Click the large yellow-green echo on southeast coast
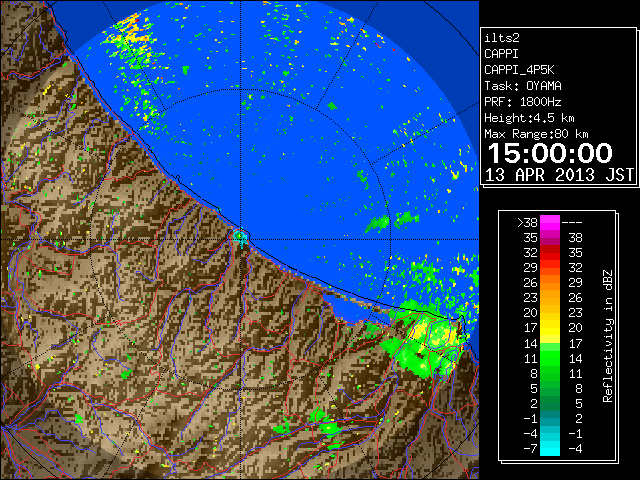 [429, 341]
